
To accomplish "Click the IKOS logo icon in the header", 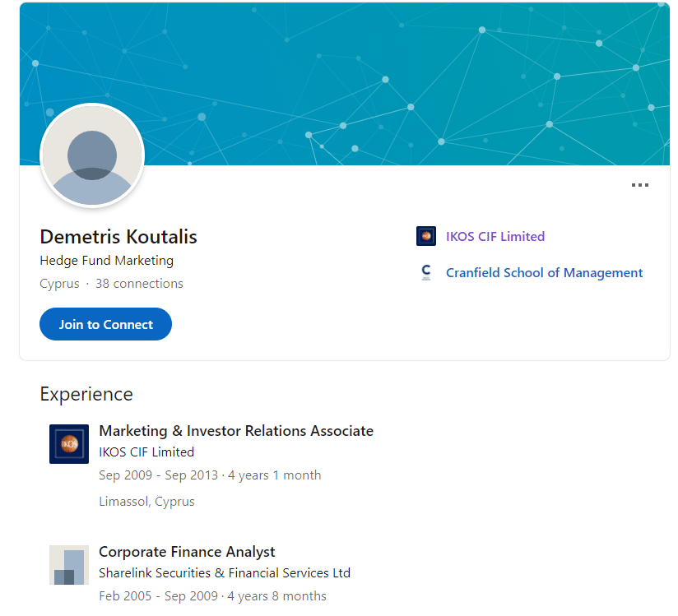I will point(426,236).
